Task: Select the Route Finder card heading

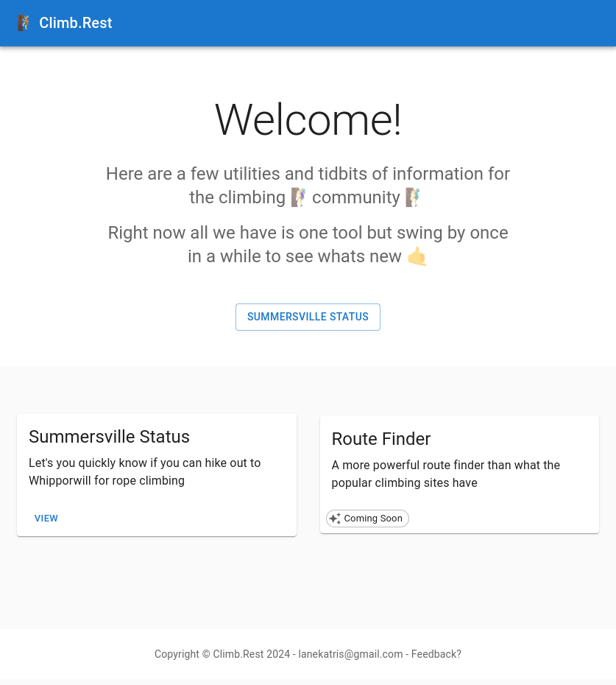Action: point(381,439)
